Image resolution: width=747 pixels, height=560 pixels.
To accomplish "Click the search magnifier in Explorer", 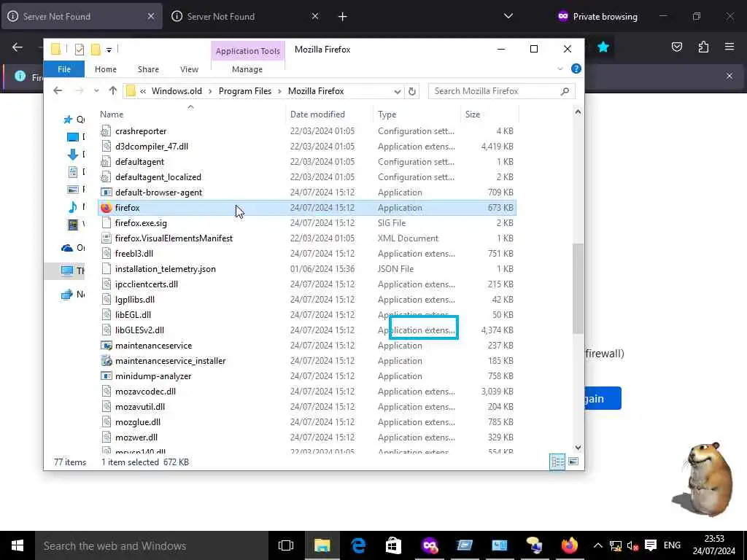I will tap(565, 91).
